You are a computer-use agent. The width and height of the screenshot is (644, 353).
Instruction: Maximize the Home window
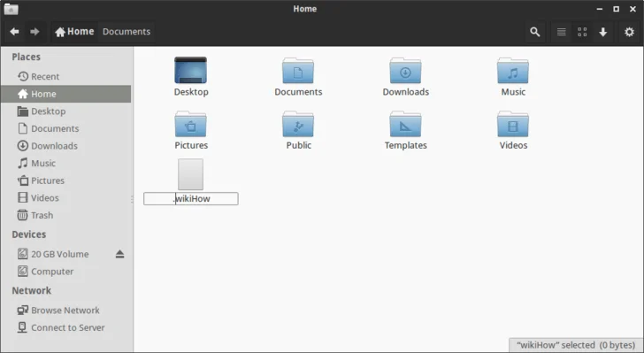616,9
